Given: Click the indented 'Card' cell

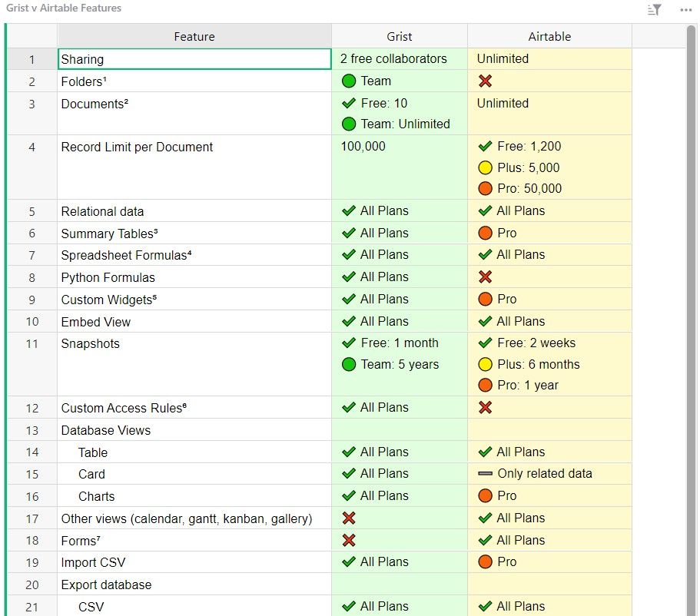Looking at the screenshot, I should [194, 474].
